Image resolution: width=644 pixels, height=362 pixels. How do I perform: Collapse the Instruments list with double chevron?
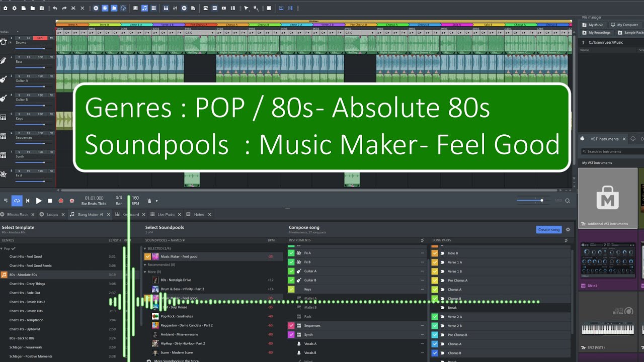click(x=422, y=240)
